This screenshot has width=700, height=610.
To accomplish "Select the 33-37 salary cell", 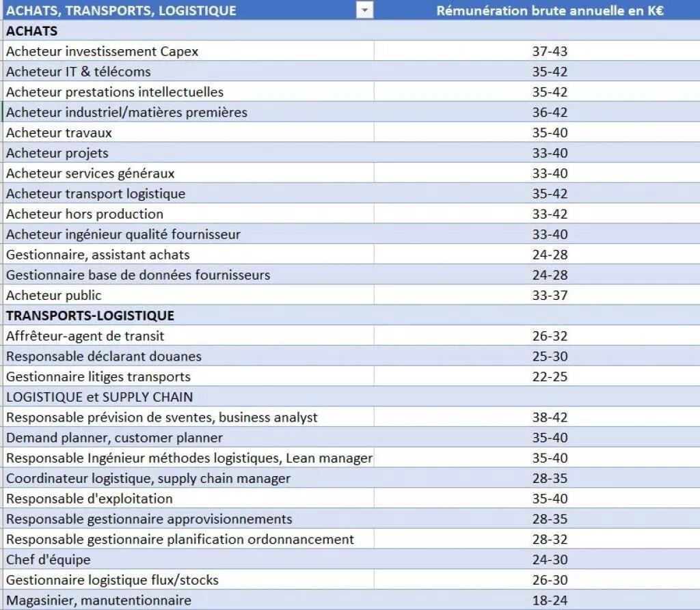I will coord(537,295).
